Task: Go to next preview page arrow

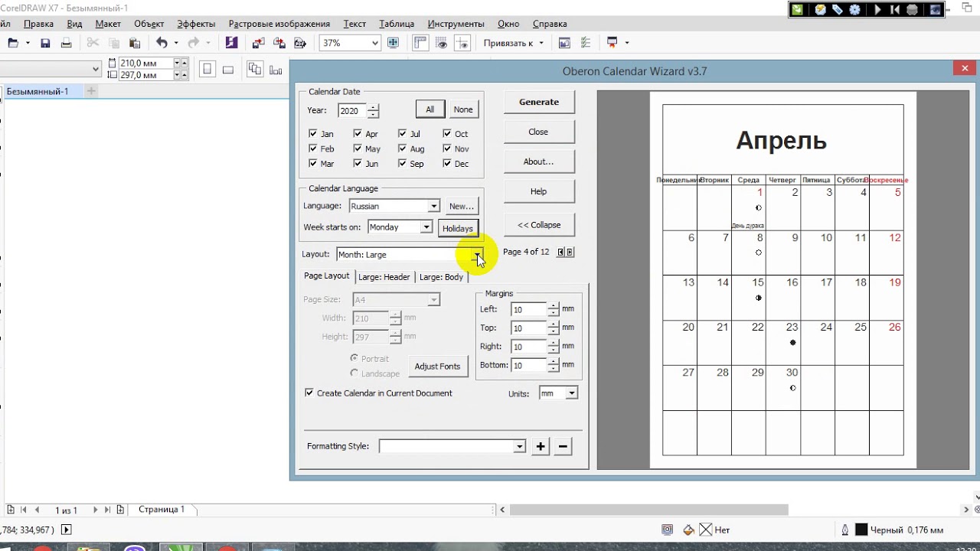Action: point(570,252)
